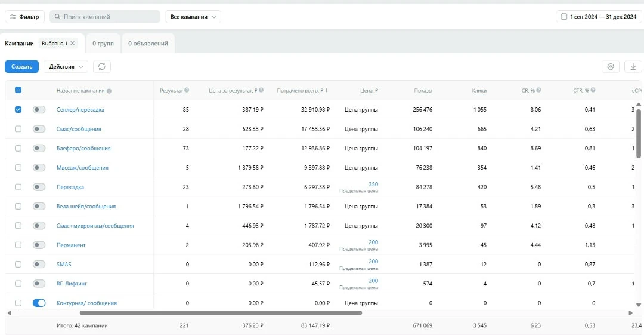The image size is (644, 335).
Task: Click the vertical scrollbar thumb
Action: pyautogui.click(x=638, y=134)
